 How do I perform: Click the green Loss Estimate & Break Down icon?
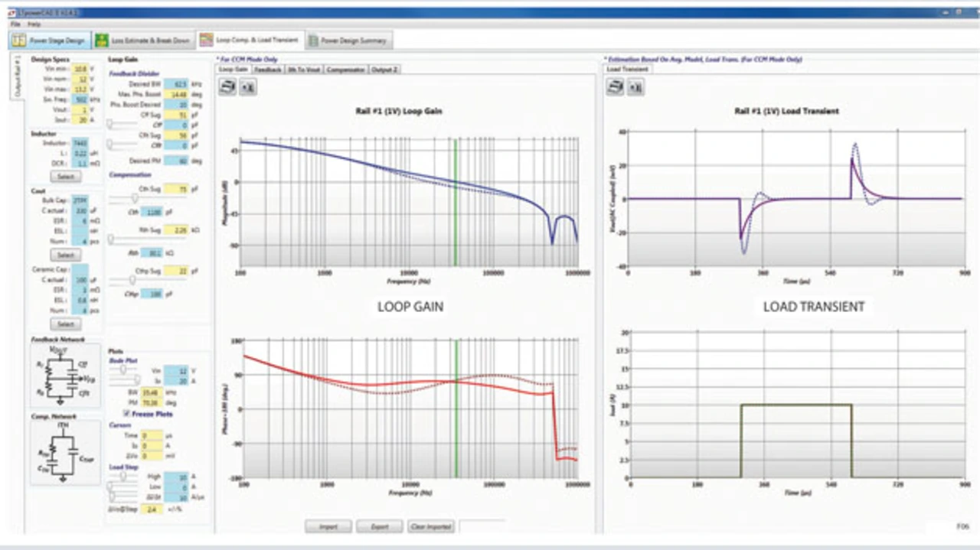tap(102, 40)
